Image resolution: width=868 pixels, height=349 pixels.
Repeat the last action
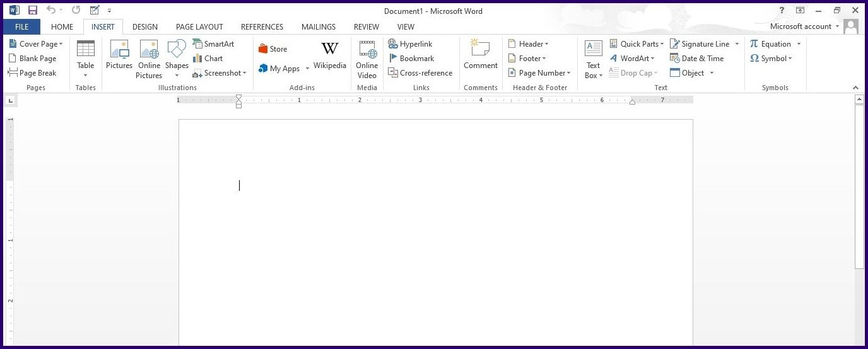pyautogui.click(x=76, y=10)
